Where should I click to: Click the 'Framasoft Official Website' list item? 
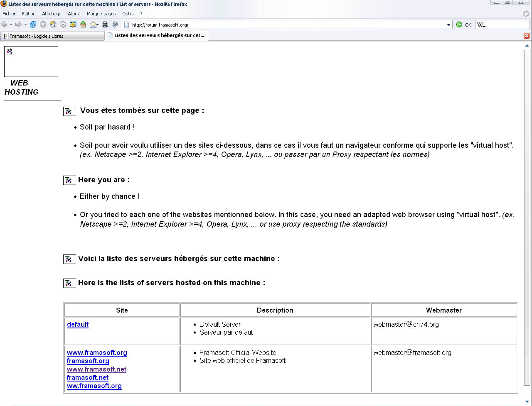(x=238, y=352)
